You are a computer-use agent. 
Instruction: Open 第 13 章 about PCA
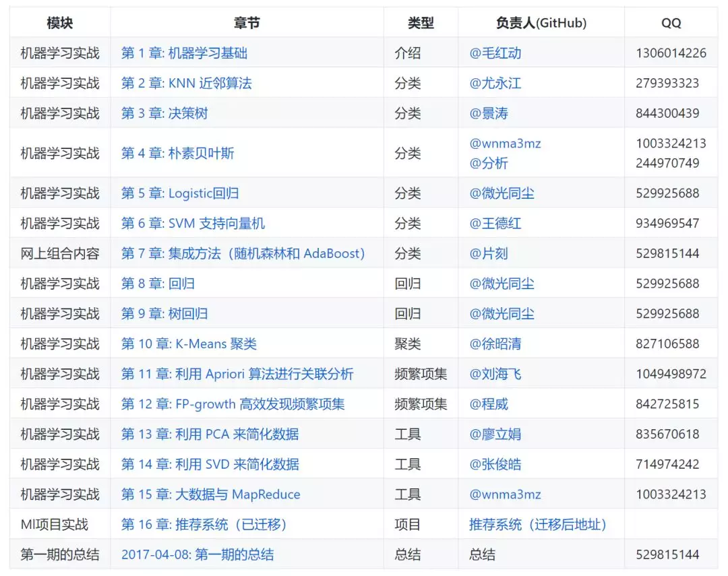[x=210, y=434]
